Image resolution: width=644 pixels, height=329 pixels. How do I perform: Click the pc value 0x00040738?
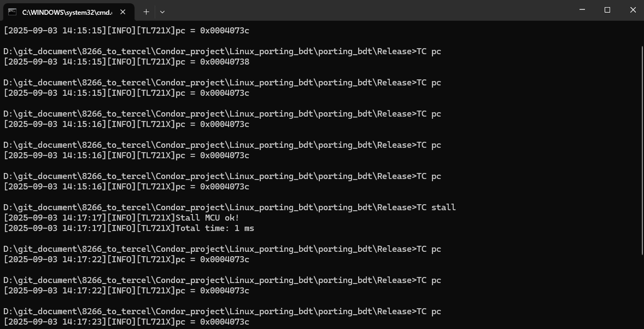tap(224, 62)
